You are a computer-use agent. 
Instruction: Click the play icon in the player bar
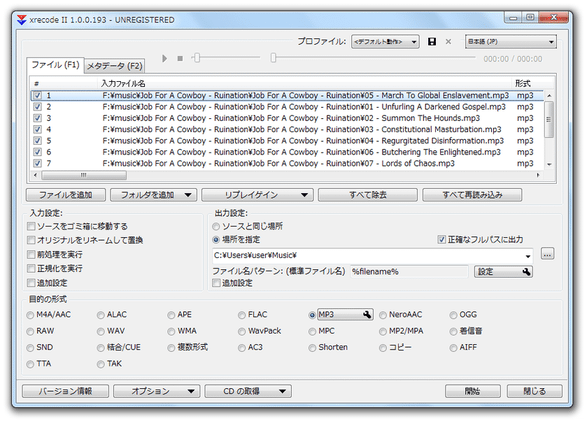164,58
